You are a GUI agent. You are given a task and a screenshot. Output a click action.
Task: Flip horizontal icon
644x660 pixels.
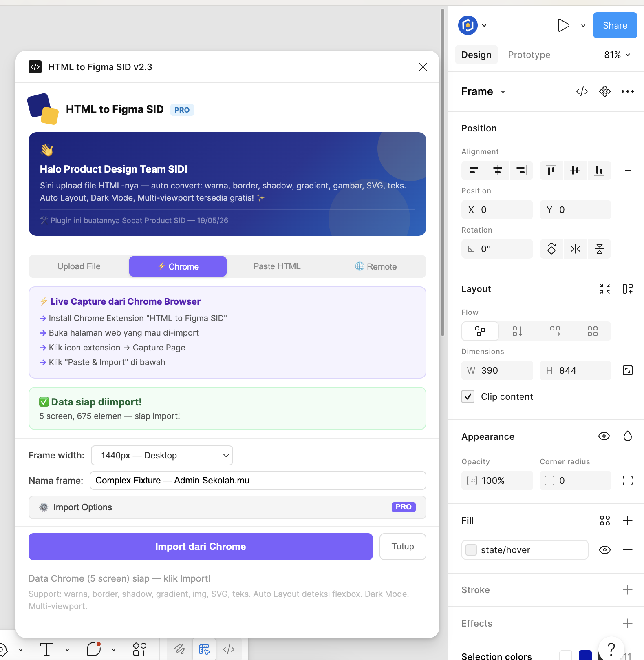point(576,249)
